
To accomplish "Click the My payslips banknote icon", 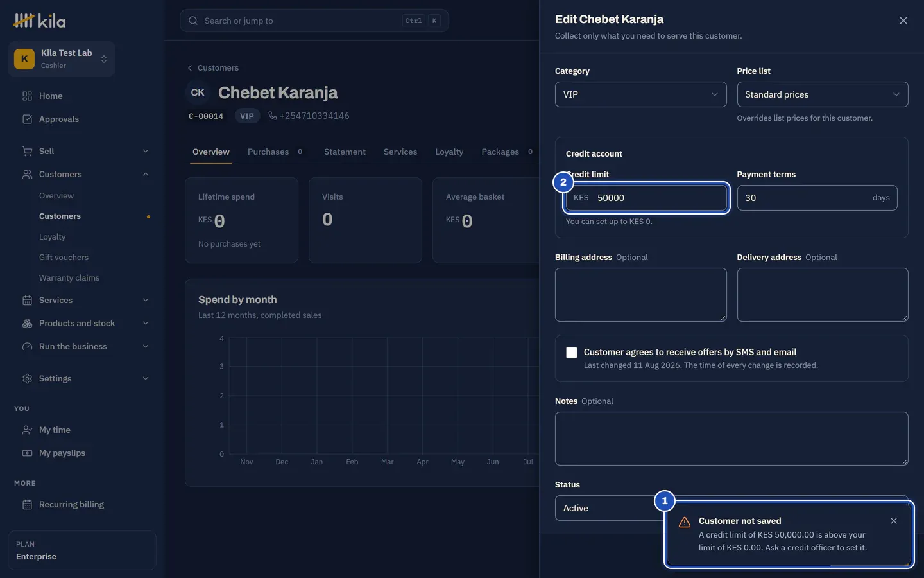I will [27, 453].
